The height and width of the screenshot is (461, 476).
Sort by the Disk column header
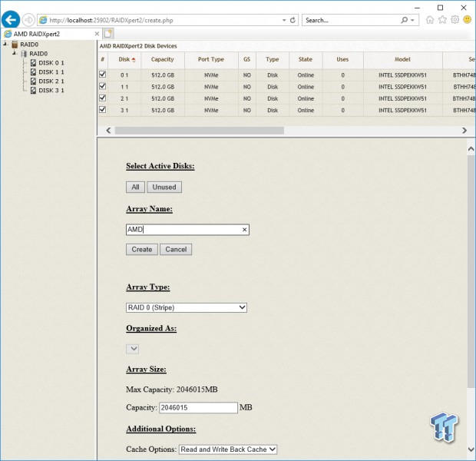pyautogui.click(x=124, y=60)
